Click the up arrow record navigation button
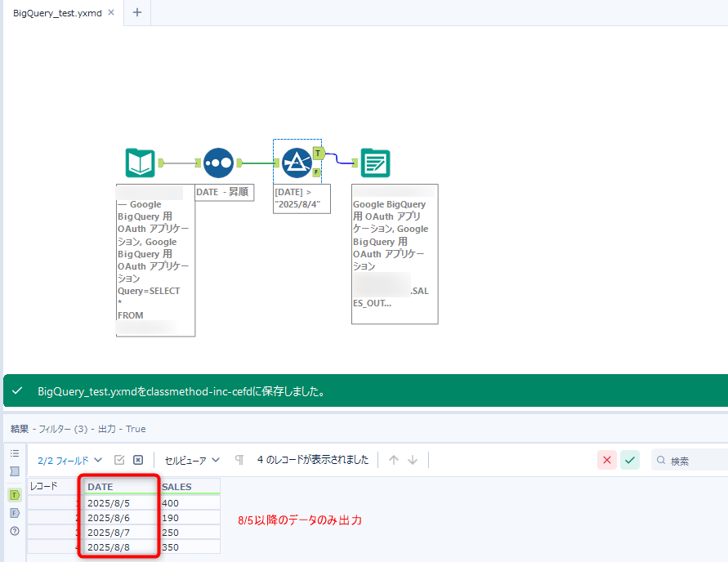The height and width of the screenshot is (562, 728). tap(394, 459)
